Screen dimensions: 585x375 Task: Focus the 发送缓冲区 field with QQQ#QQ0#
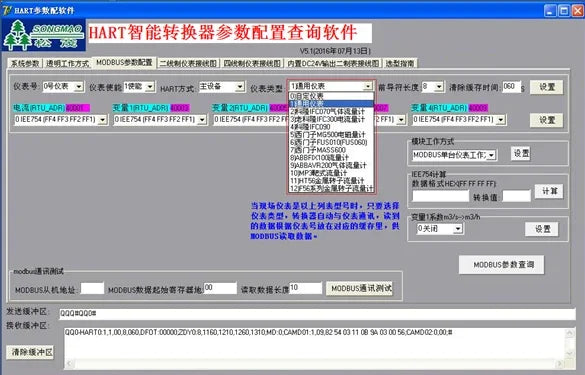click(317, 314)
